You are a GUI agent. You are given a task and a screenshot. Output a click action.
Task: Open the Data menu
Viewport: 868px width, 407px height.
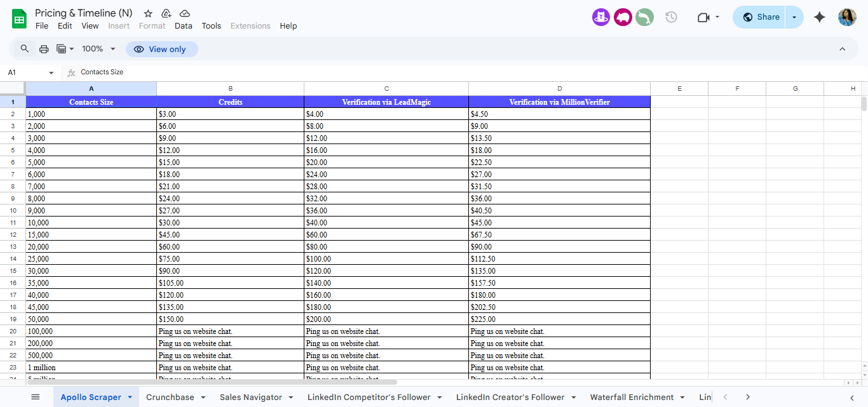coord(183,26)
